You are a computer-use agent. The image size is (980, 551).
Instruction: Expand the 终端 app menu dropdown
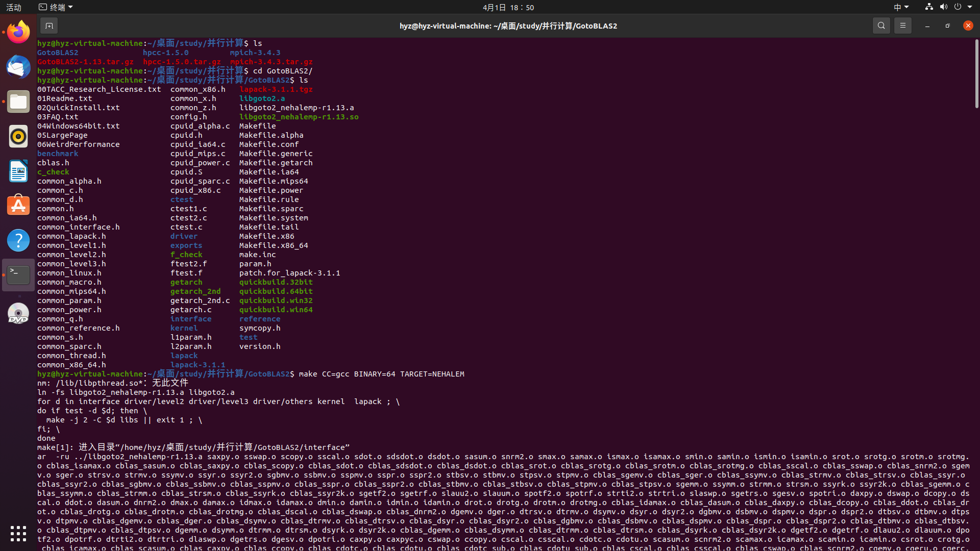pos(56,7)
